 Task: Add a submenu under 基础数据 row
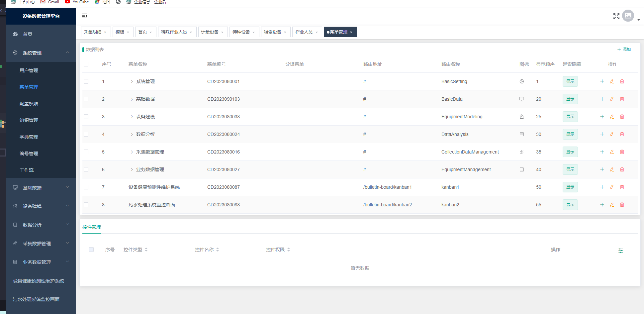tap(602, 99)
